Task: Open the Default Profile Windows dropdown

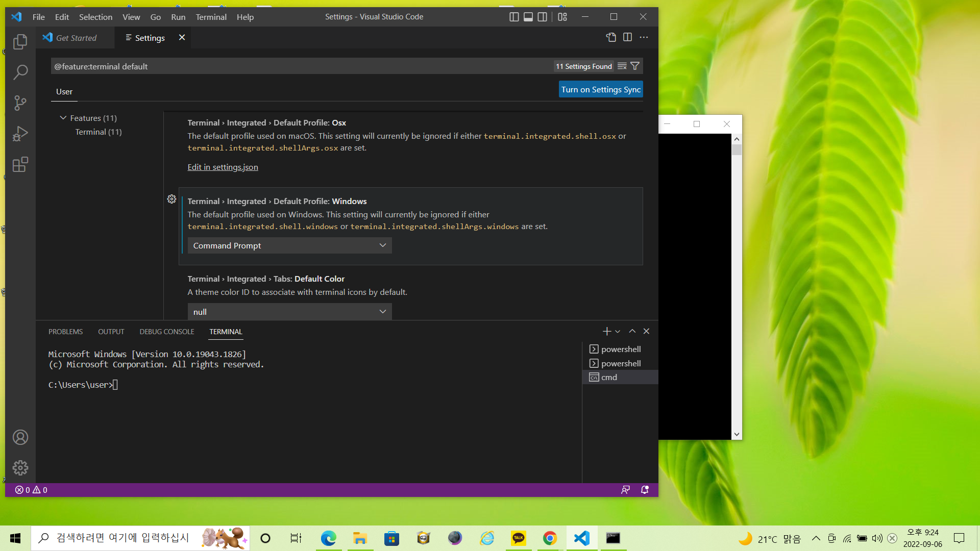Action: [x=289, y=245]
